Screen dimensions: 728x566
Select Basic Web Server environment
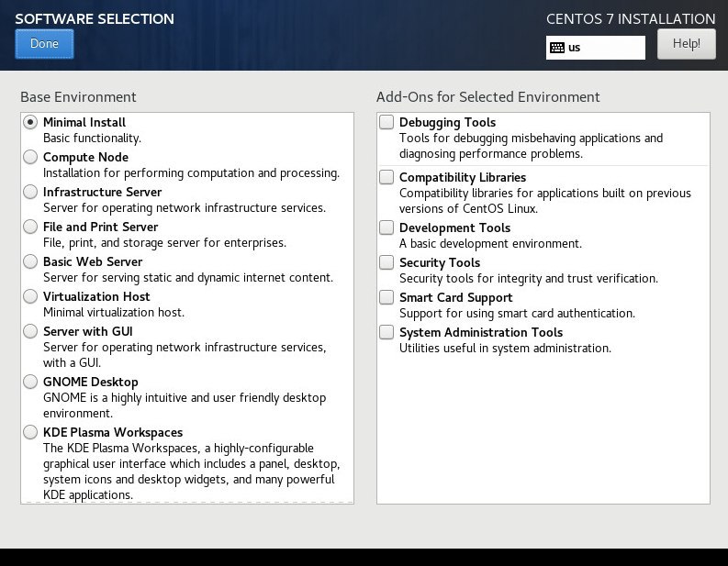(30, 261)
